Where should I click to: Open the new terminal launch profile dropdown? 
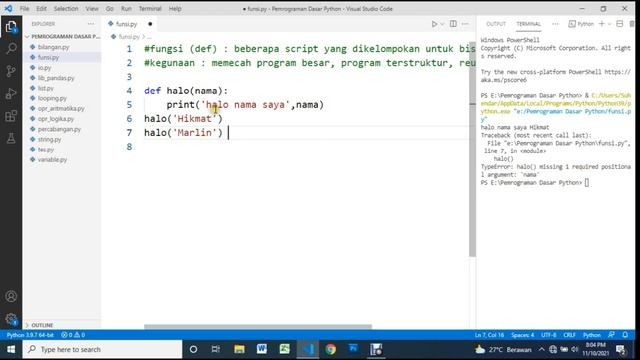click(609, 24)
